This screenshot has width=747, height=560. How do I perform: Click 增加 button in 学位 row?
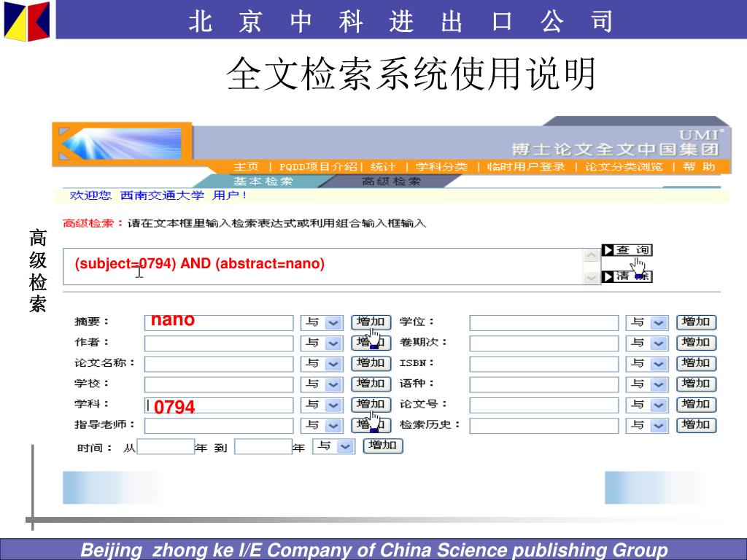(x=697, y=322)
